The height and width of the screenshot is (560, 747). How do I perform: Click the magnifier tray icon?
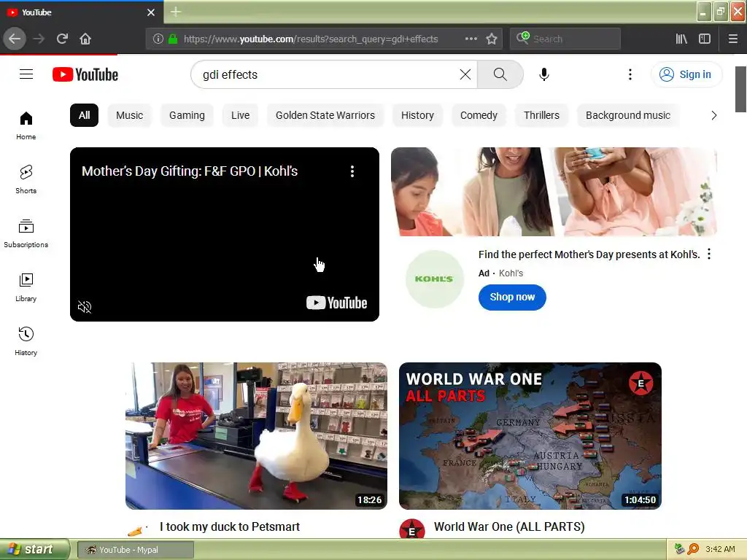pyautogui.click(x=693, y=549)
